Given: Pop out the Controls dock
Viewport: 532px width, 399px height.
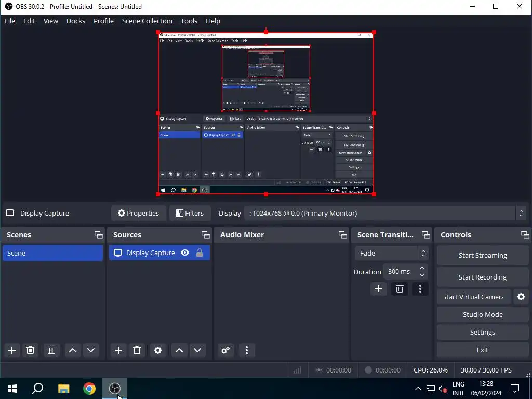Looking at the screenshot, I should coord(525,235).
